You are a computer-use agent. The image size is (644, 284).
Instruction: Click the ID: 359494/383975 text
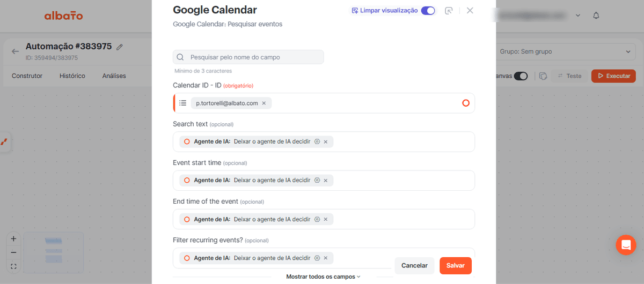point(52,58)
